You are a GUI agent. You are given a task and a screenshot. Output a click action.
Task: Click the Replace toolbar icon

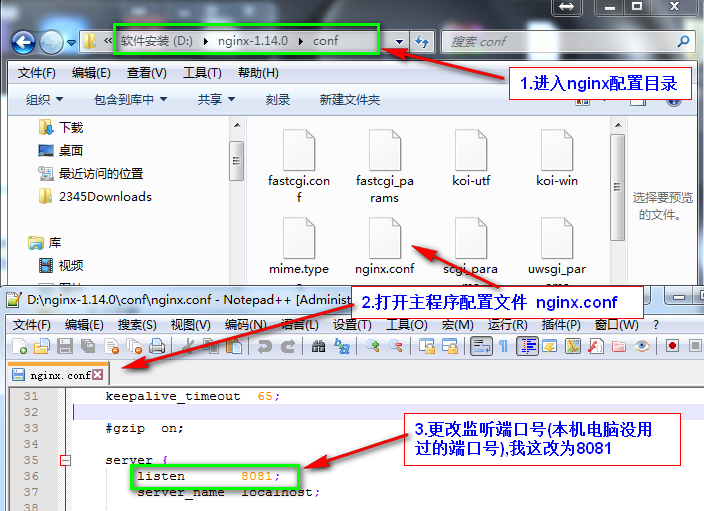tap(342, 346)
